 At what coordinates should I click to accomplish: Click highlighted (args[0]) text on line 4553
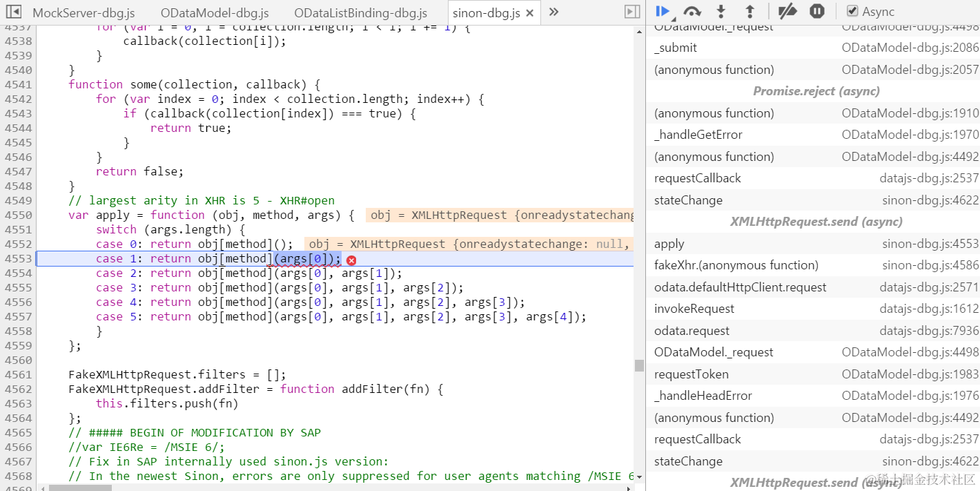(308, 258)
